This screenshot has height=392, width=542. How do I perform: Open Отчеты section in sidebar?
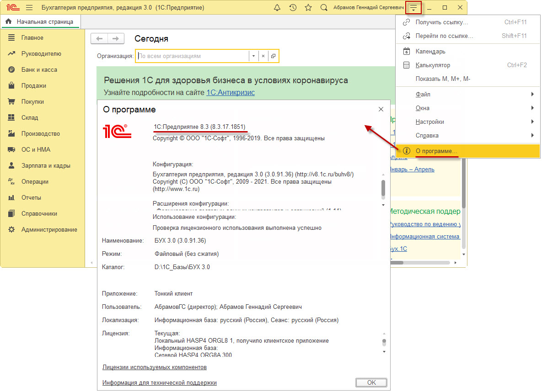[x=42, y=197]
